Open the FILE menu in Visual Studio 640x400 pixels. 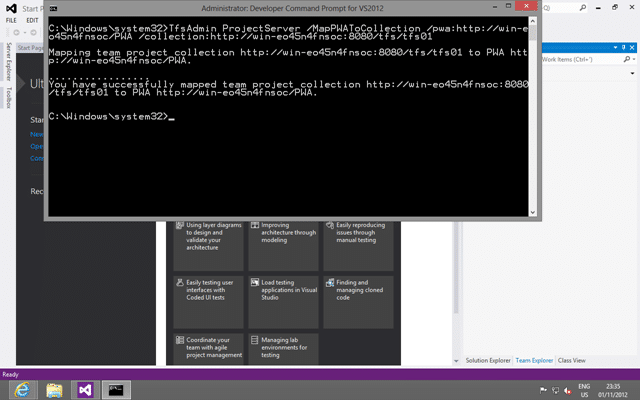pyautogui.click(x=11, y=20)
